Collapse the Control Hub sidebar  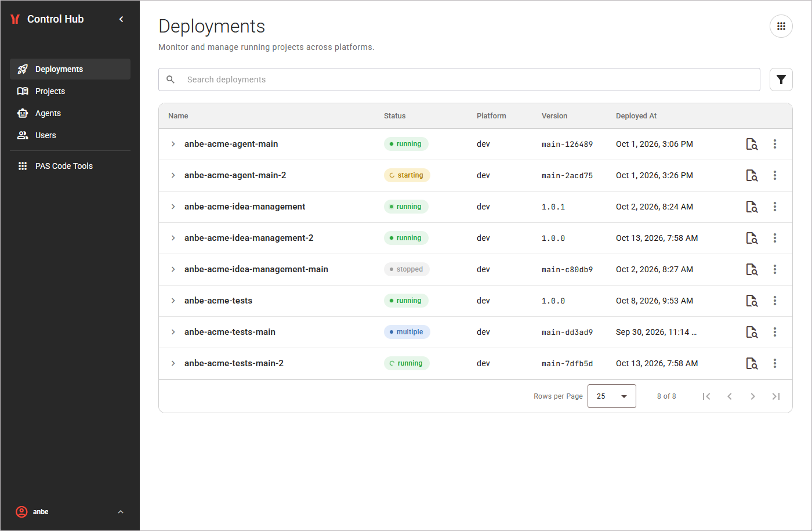[x=121, y=19]
